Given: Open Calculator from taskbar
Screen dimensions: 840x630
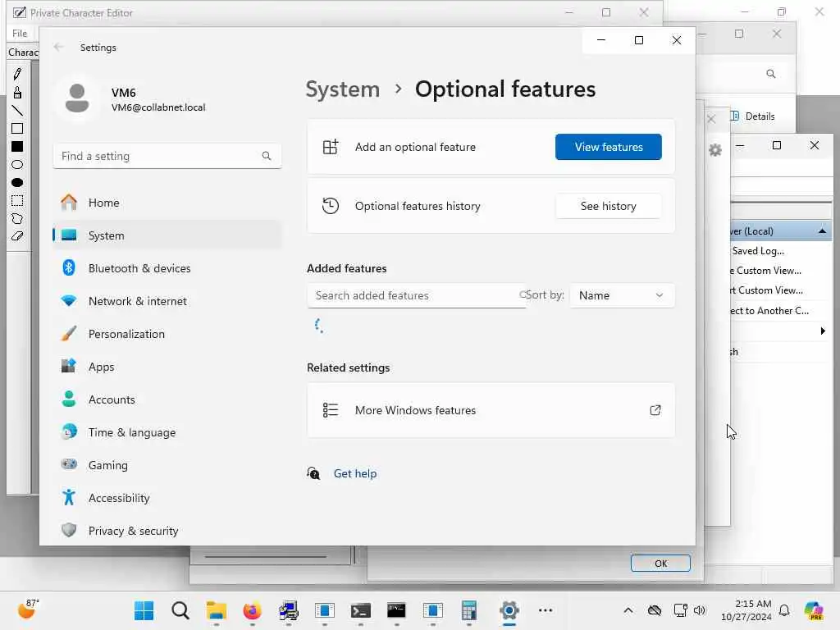Looking at the screenshot, I should point(468,610).
